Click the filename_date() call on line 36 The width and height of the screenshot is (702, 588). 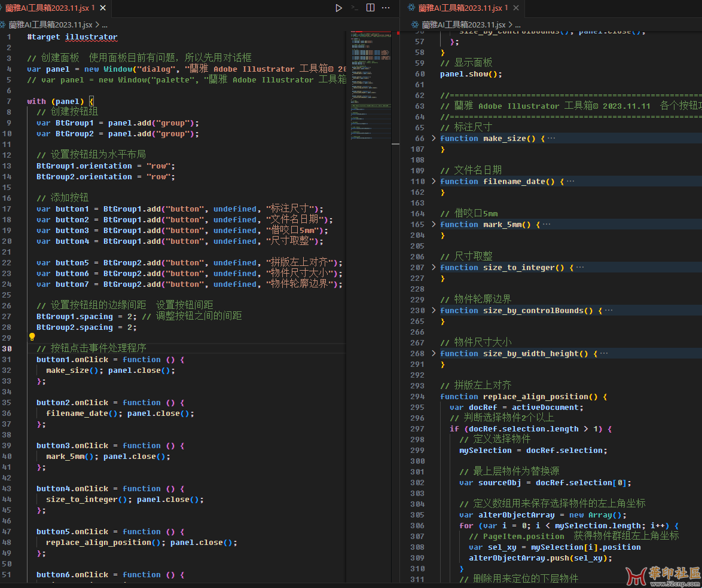tap(82, 413)
